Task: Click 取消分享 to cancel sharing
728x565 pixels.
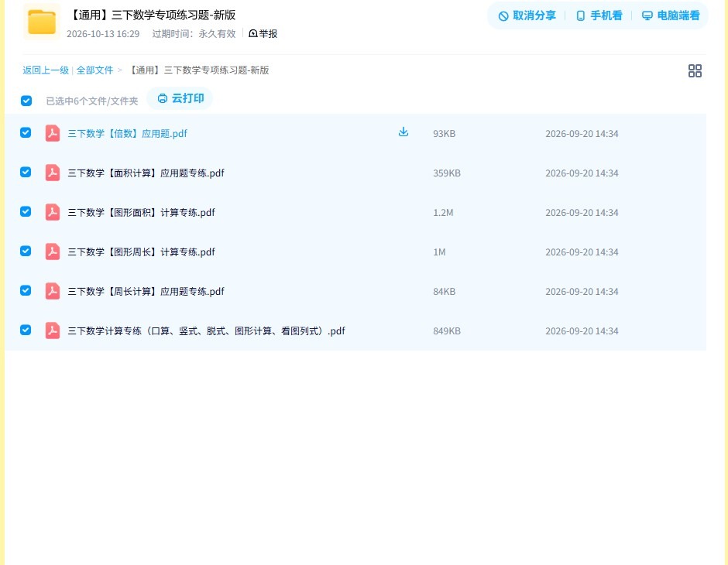Action: click(x=527, y=15)
